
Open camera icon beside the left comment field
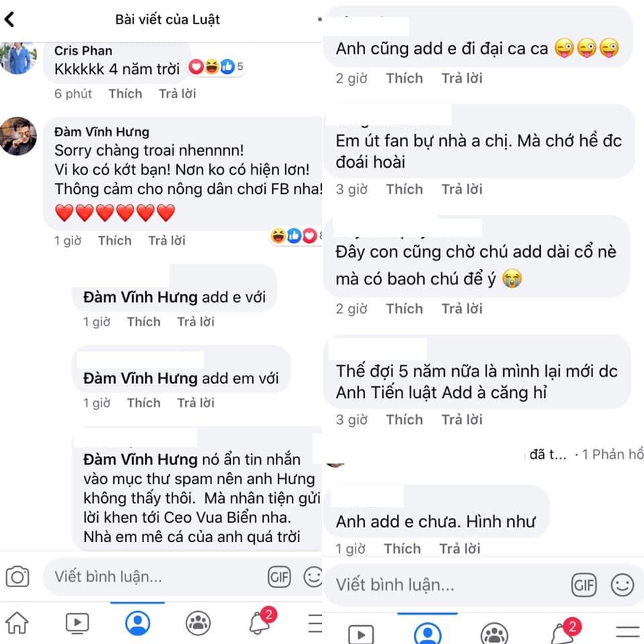(17, 576)
